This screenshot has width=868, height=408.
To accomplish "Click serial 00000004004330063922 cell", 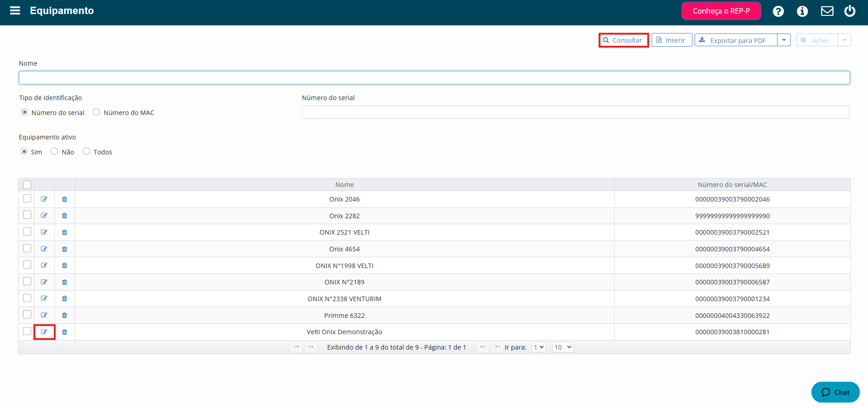I will (732, 316).
